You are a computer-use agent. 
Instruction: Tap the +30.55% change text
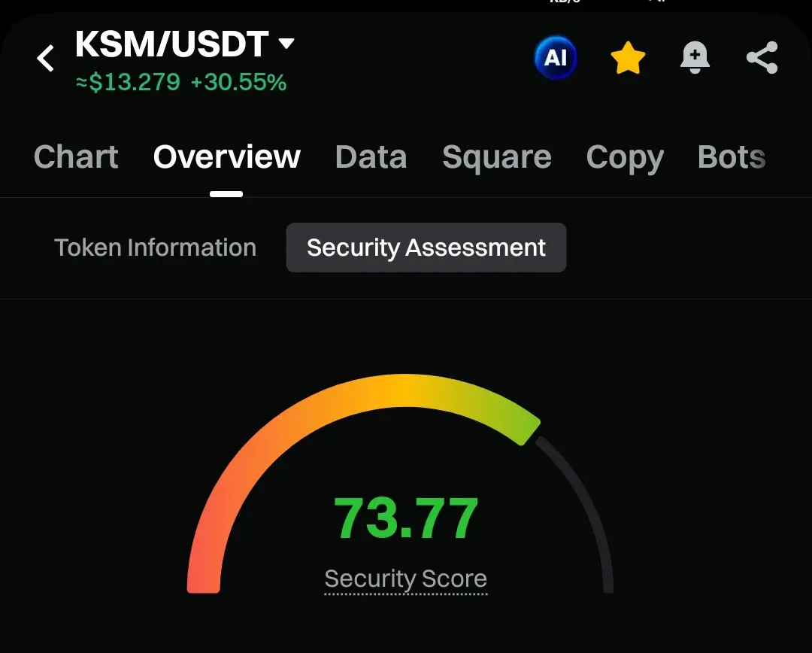(x=239, y=83)
